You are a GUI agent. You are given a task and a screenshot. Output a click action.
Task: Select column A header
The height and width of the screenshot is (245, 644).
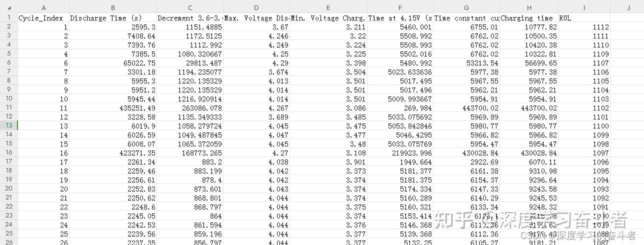pyautogui.click(x=43, y=7)
